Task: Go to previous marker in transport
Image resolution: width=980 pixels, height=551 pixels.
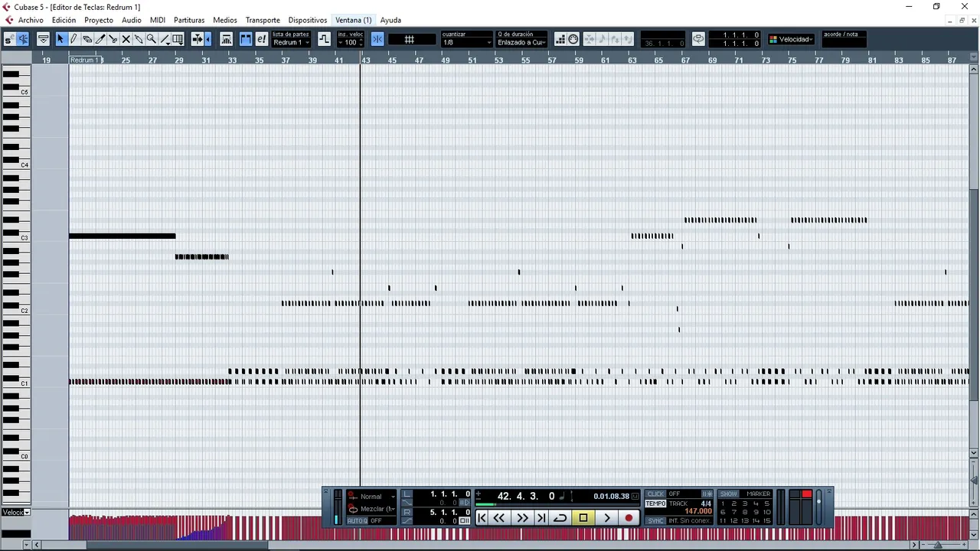Action: [x=482, y=518]
